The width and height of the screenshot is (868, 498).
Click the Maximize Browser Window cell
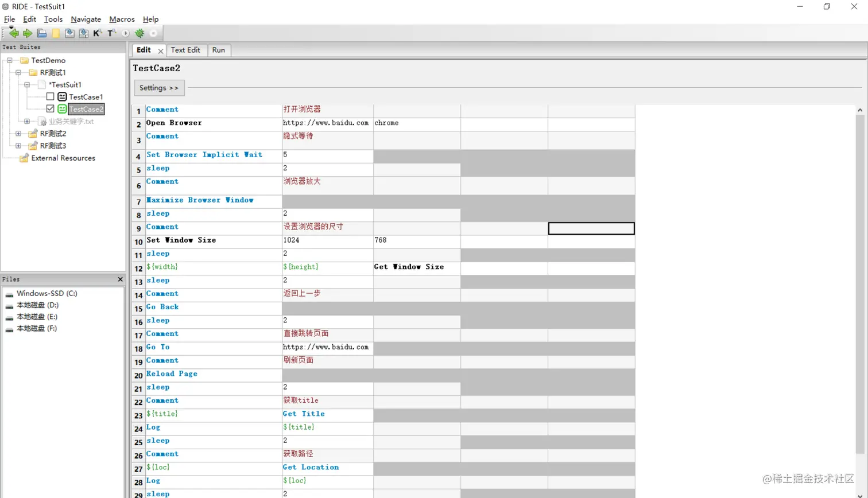pyautogui.click(x=214, y=200)
